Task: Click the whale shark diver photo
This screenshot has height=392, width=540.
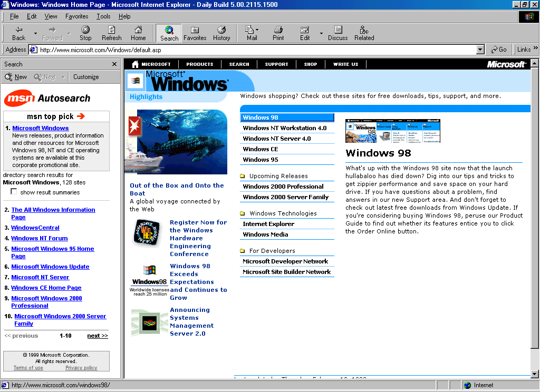Action: [x=176, y=142]
